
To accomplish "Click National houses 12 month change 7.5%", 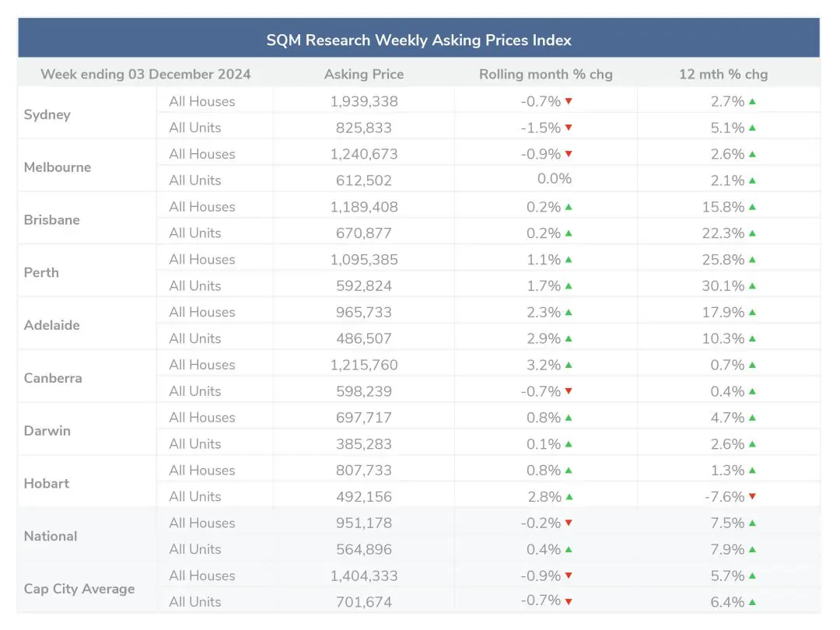I will [727, 523].
